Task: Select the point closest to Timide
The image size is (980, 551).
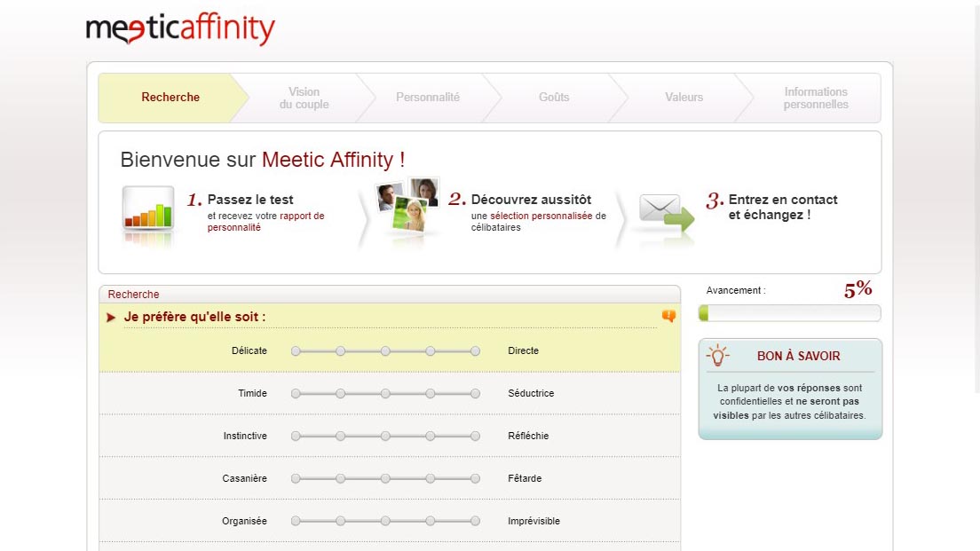Action: click(x=296, y=394)
